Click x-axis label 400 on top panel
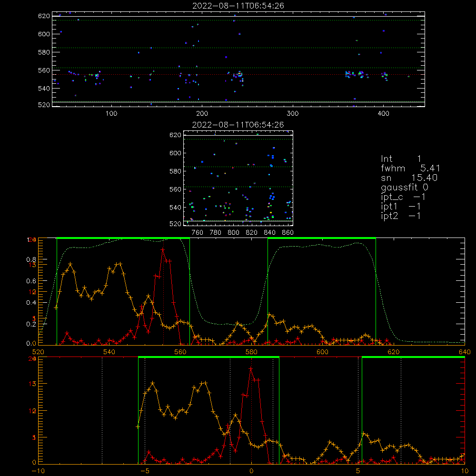Viewport: 476px width, 476px height. click(383, 114)
